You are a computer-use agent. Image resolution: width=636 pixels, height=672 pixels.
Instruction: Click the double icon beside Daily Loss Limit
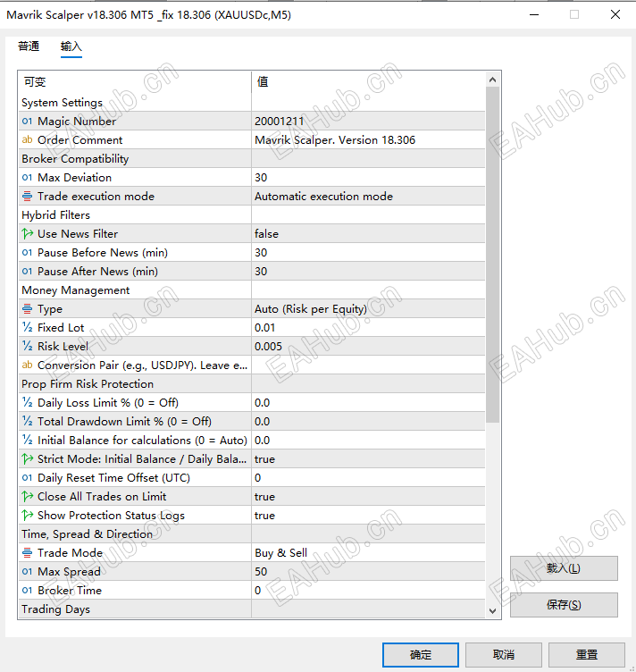pos(27,402)
